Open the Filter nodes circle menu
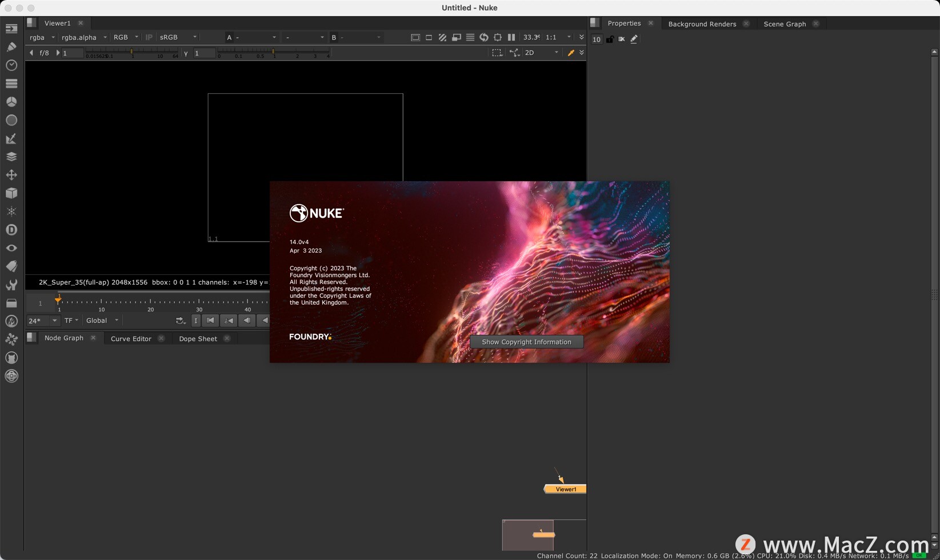Screen dimensions: 940x560 coord(11,120)
